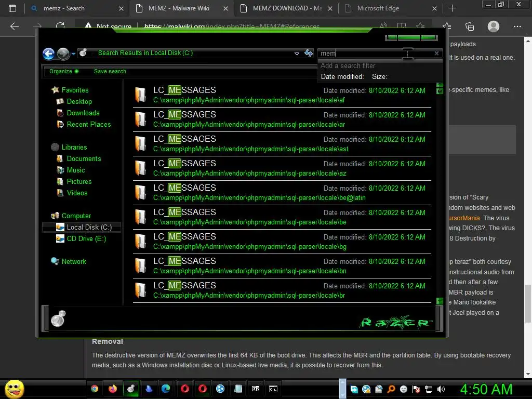Launch Firefox from the taskbar
Screen dimensions: 532x399
click(x=112, y=389)
